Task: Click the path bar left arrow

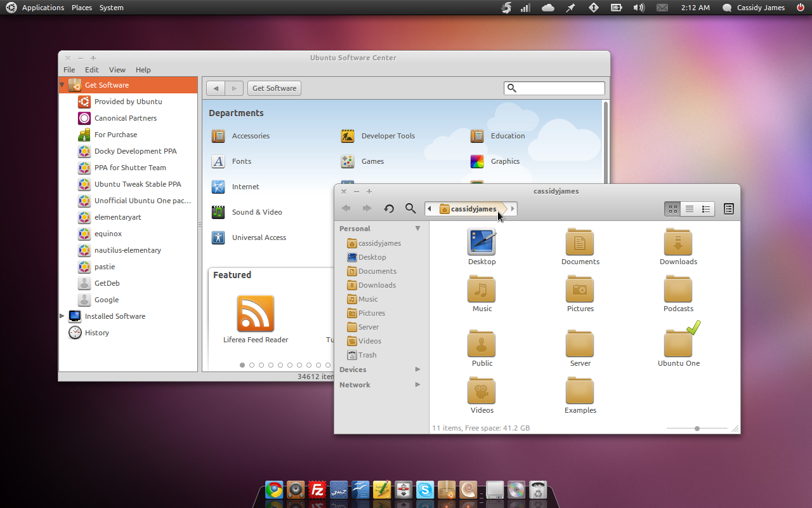Action: click(x=429, y=209)
